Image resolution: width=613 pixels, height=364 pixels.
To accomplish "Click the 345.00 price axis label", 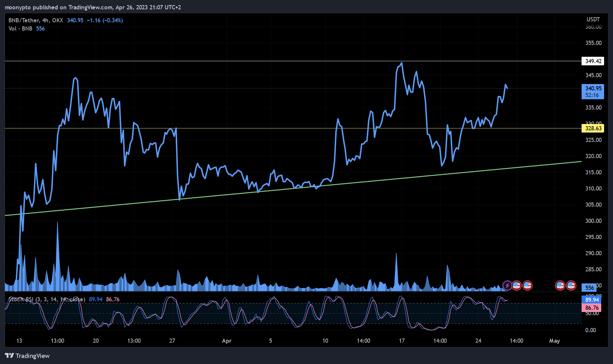I will 593,75.
